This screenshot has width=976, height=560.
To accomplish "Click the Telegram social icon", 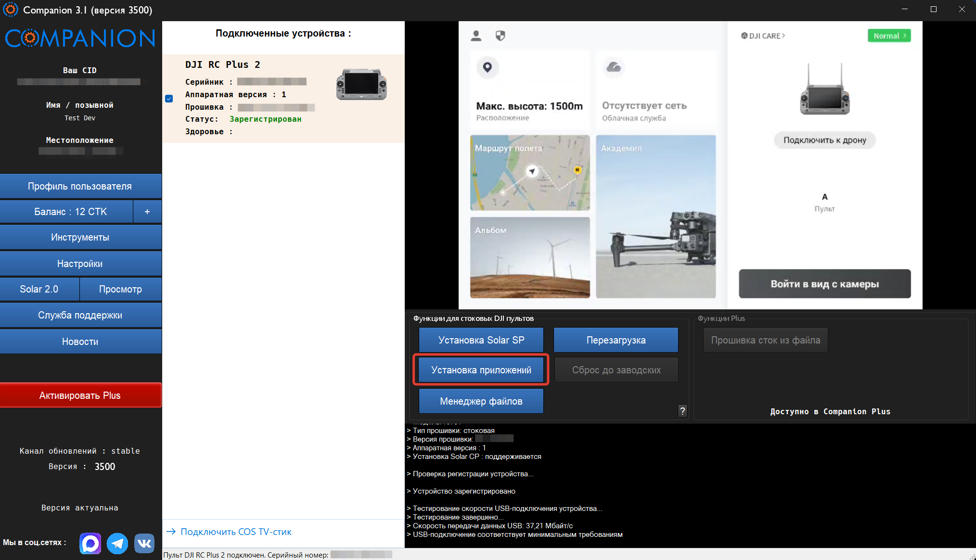I will 117,543.
